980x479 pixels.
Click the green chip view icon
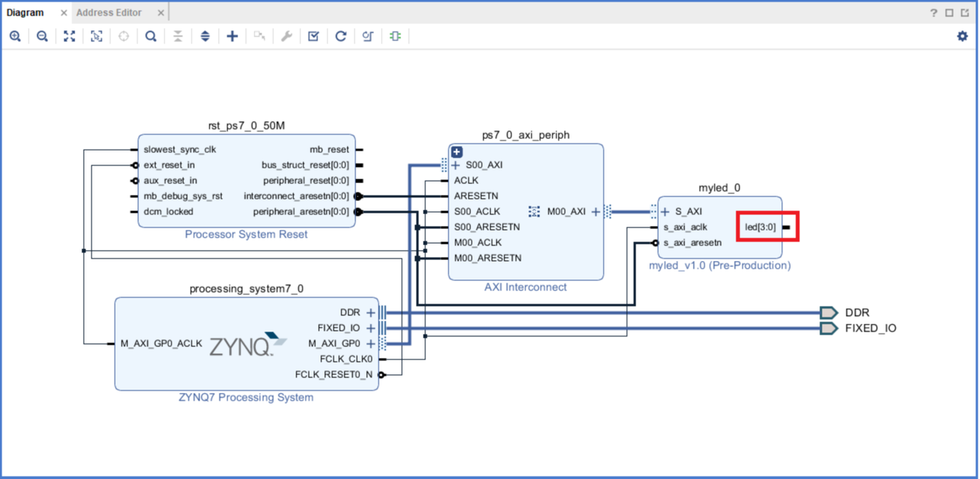395,36
